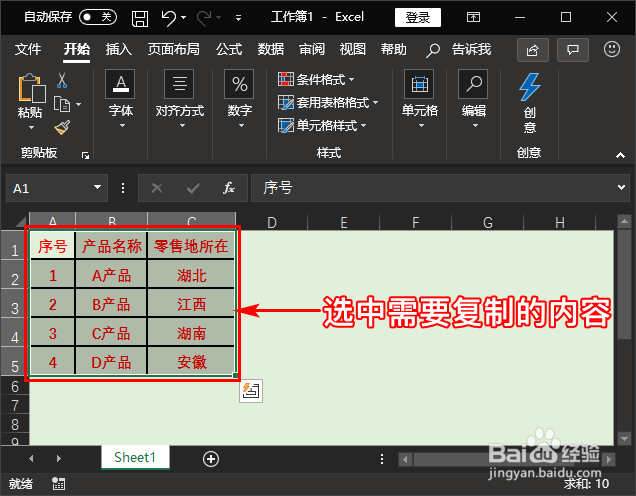Screen dimensions: 636x496
Task: Switch to the 帮助 ribbon tab
Action: pyautogui.click(x=393, y=49)
